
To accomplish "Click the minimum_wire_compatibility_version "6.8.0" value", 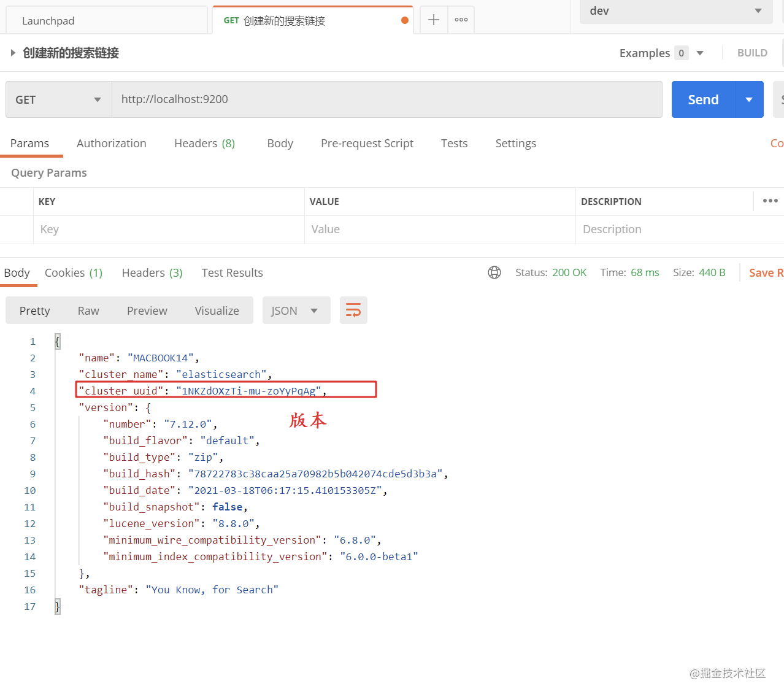I will tap(355, 540).
